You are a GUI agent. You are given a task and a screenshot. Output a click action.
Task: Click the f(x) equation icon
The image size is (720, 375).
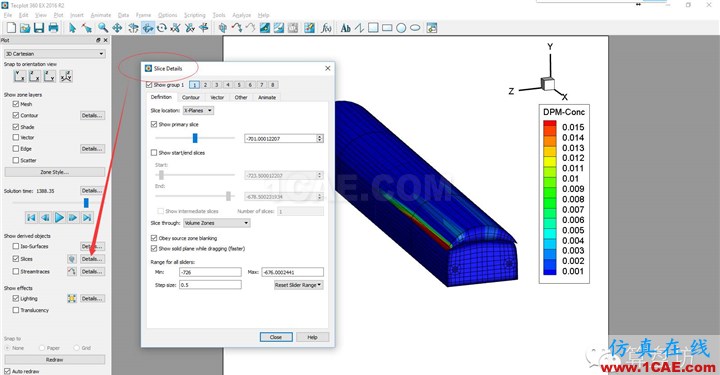pos(326,28)
